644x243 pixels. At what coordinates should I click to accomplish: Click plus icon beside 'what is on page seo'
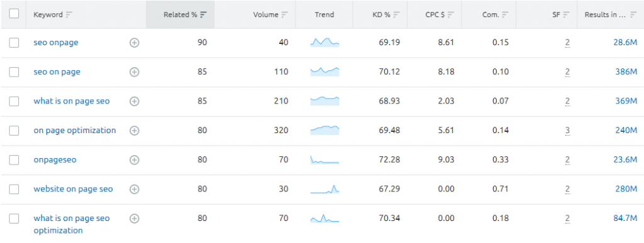point(135,101)
